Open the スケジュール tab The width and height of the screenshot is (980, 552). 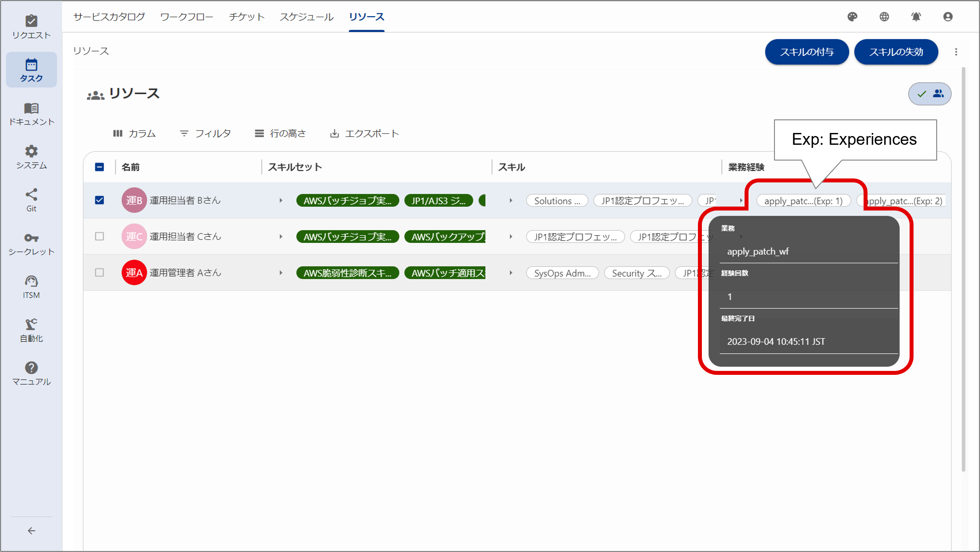(306, 17)
